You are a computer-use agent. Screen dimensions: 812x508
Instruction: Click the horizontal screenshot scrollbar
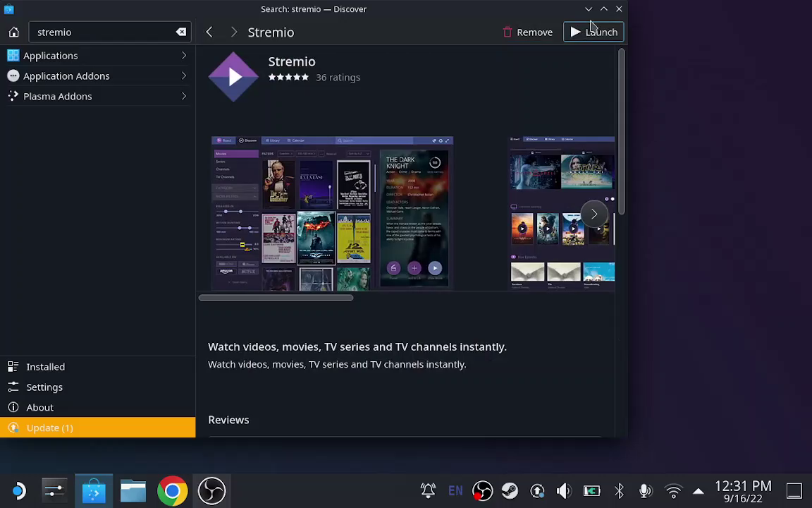(x=276, y=298)
